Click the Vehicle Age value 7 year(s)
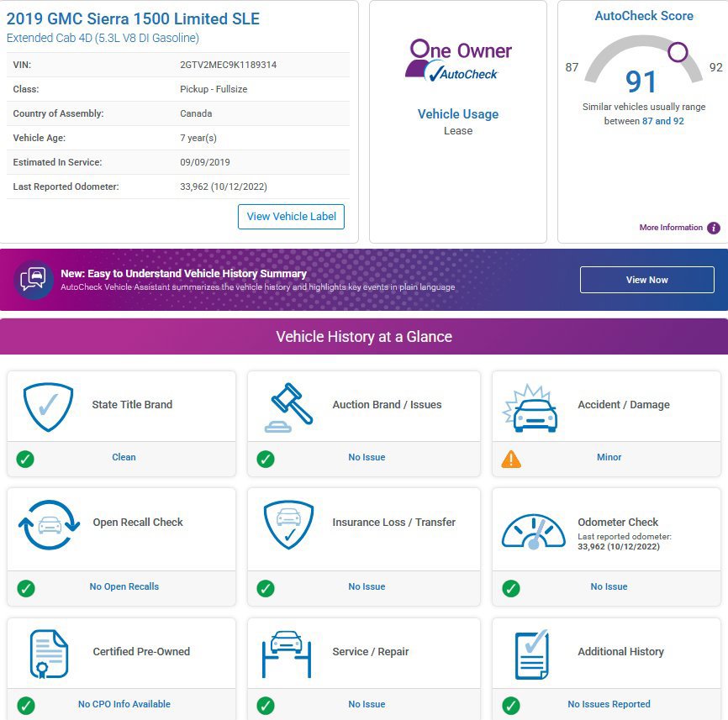 click(198, 138)
